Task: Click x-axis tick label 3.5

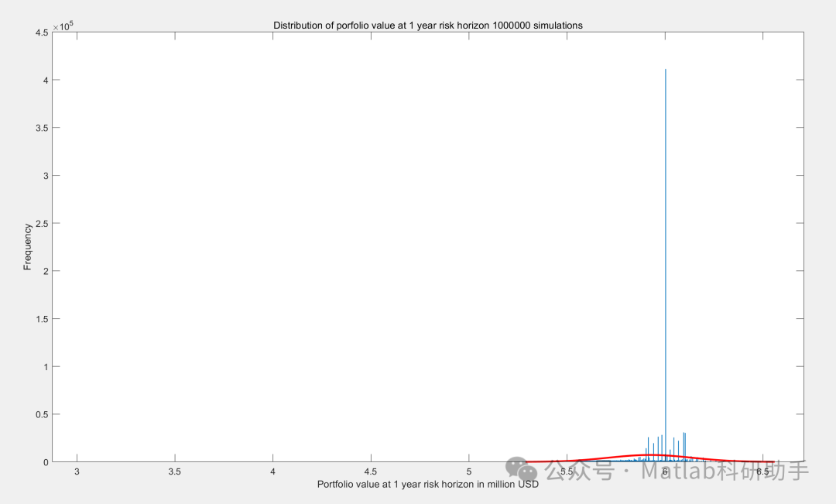Action: (175, 471)
